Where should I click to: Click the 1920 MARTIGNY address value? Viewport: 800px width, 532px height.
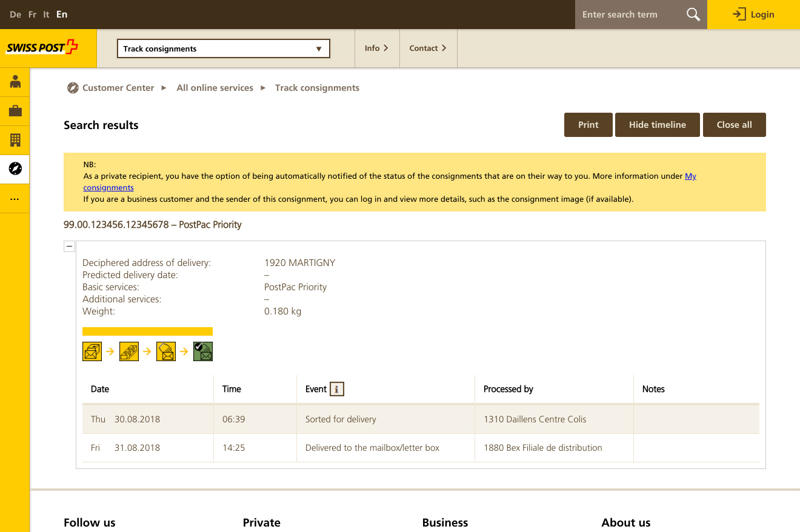pyautogui.click(x=299, y=263)
